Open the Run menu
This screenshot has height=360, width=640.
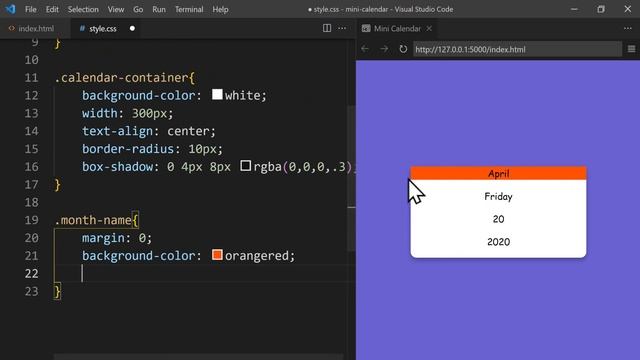pos(159,9)
